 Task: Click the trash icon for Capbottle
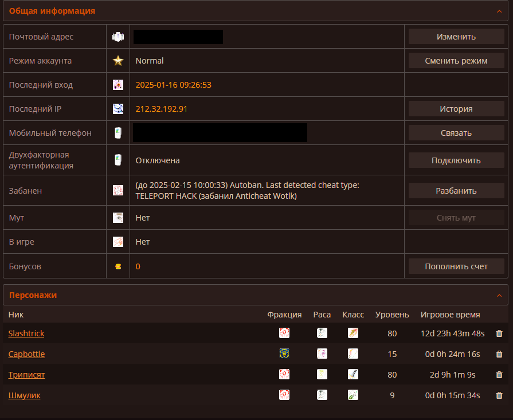click(499, 354)
